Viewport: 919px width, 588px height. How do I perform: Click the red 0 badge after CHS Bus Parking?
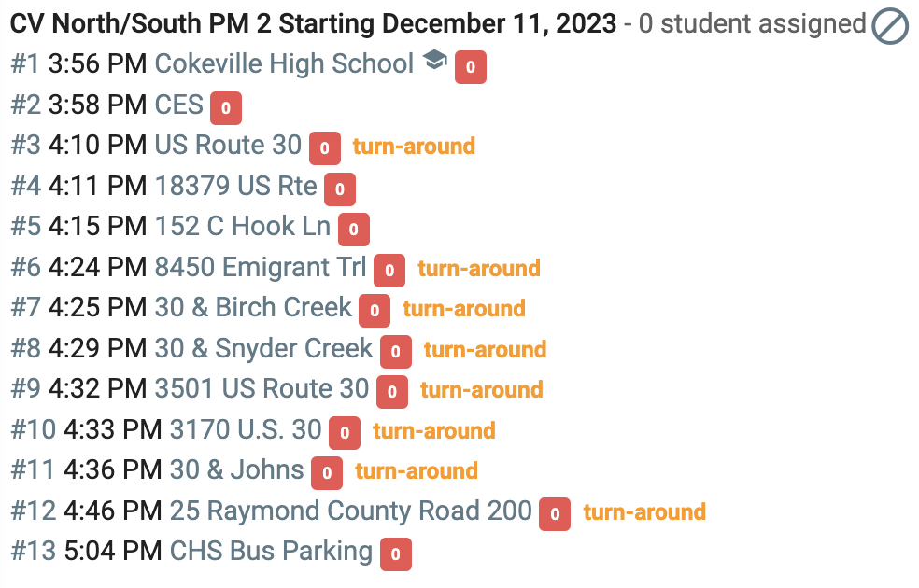pos(396,554)
